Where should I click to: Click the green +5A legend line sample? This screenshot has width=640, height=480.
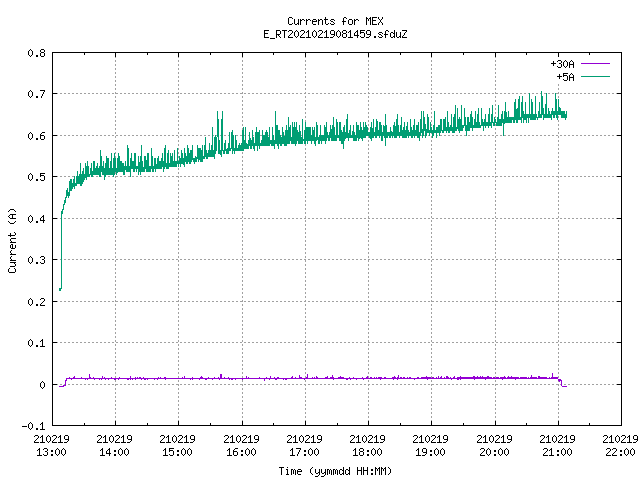[595, 76]
